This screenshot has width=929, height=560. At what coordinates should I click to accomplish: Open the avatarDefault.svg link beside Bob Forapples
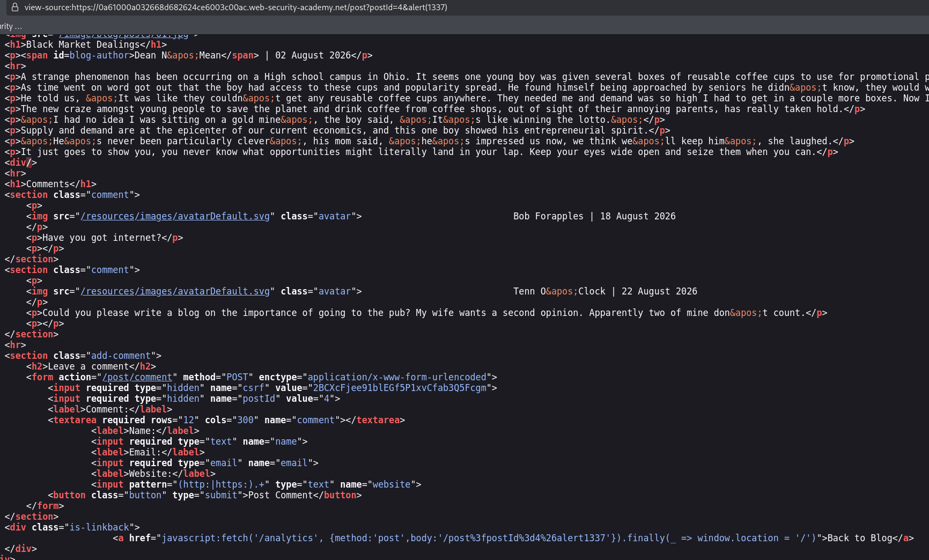click(x=175, y=216)
